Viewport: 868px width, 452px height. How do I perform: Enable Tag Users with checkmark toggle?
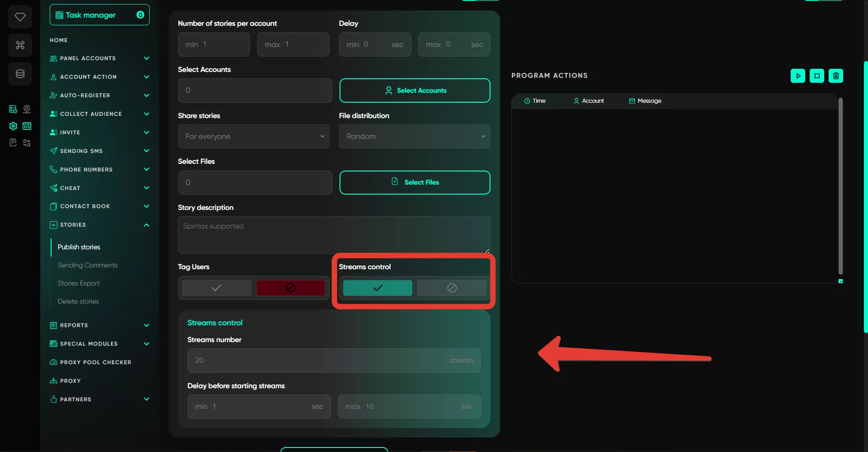217,288
